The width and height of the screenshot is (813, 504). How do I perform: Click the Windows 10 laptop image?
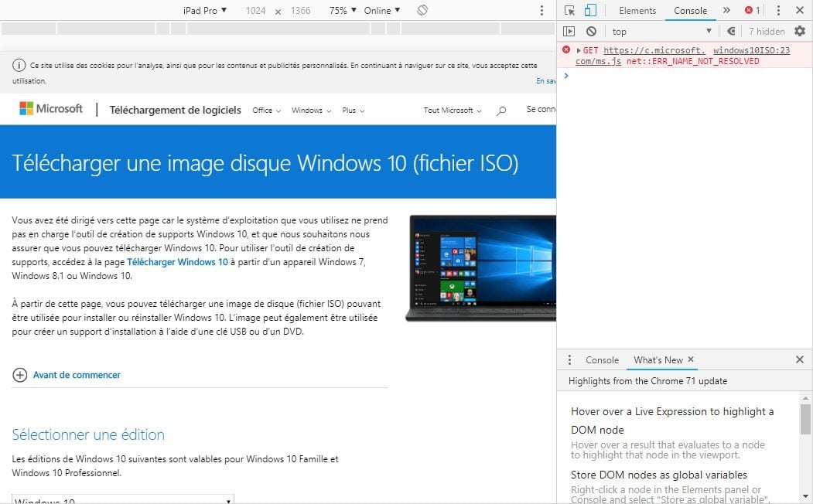coord(480,267)
